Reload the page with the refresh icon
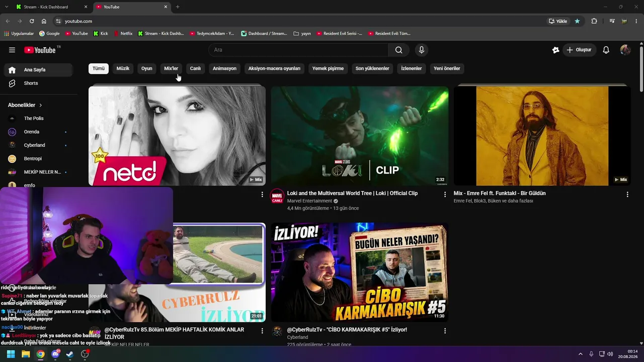This screenshot has height=362, width=644. (x=32, y=21)
